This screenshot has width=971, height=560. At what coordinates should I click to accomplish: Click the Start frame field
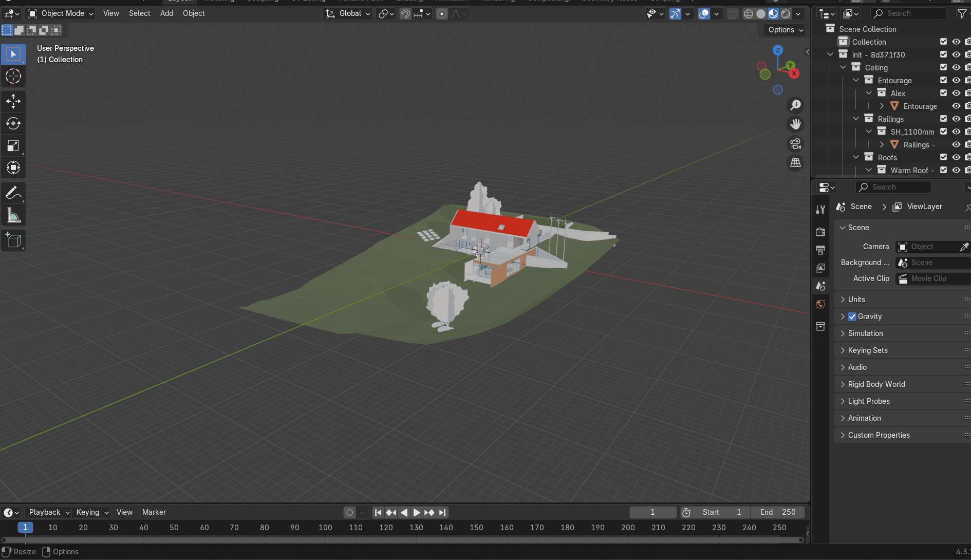tap(721, 512)
